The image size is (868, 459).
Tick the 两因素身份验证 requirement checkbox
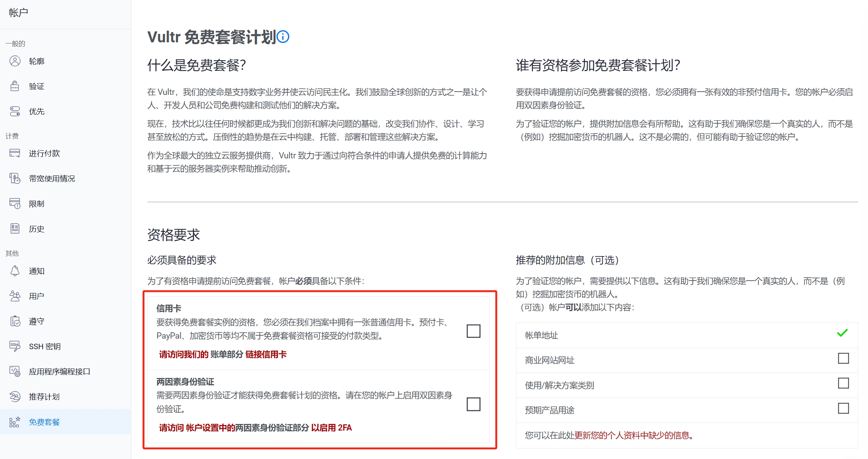point(474,404)
